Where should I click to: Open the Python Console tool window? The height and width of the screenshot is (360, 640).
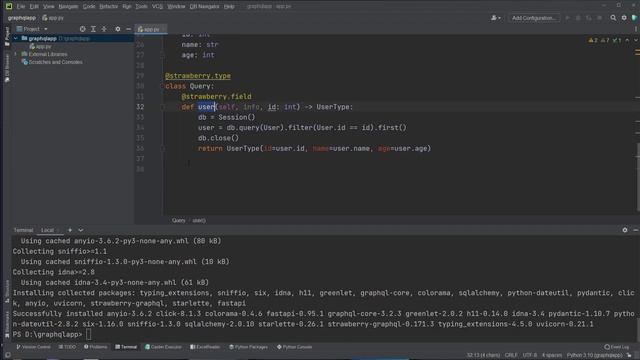(x=294, y=347)
